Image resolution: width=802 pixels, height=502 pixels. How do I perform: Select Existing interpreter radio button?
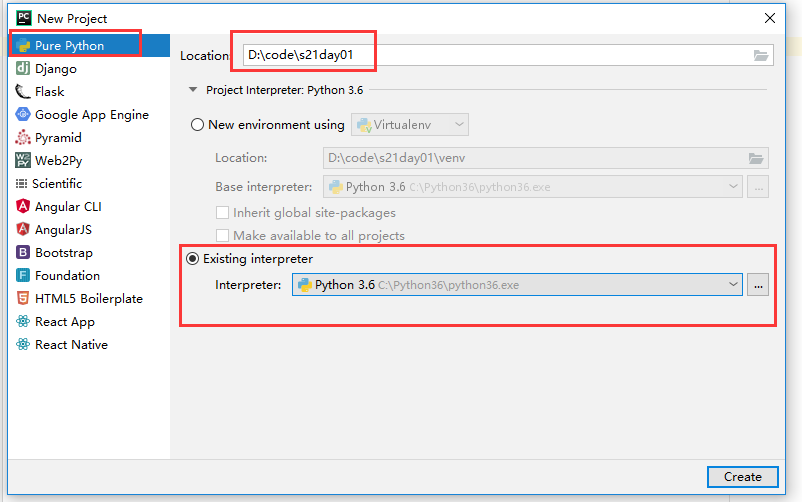pyautogui.click(x=192, y=259)
